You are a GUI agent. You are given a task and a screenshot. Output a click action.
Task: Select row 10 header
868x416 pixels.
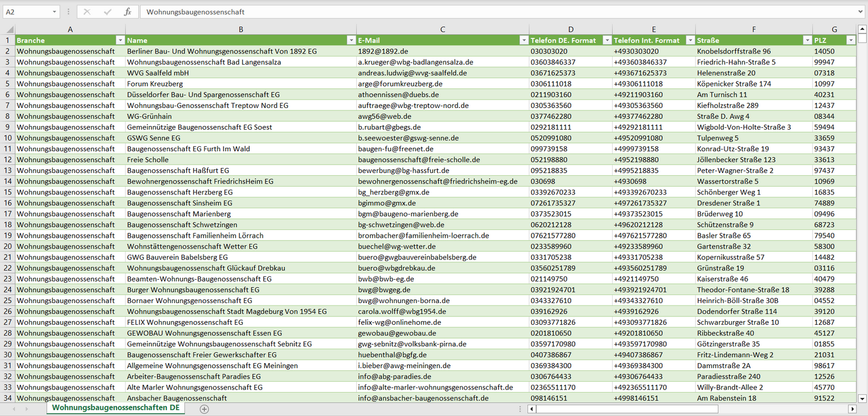7,138
